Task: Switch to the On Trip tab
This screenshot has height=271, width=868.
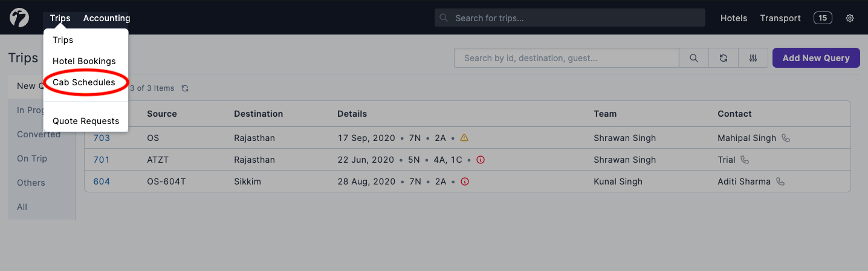Action: tap(32, 158)
